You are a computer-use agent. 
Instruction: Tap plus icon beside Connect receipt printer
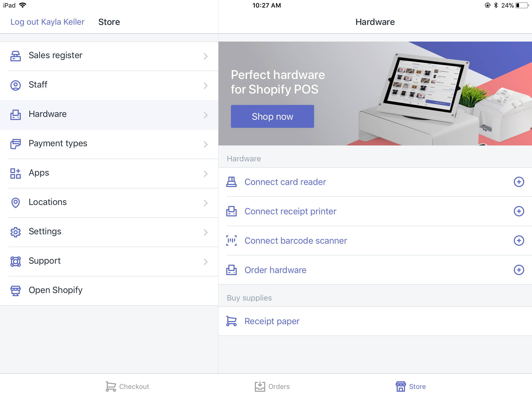click(x=519, y=211)
